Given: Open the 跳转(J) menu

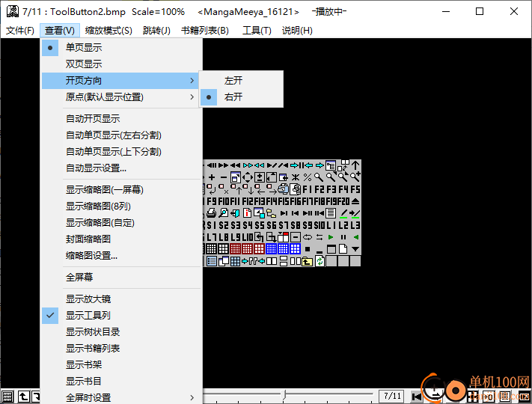Looking at the screenshot, I should tap(156, 31).
